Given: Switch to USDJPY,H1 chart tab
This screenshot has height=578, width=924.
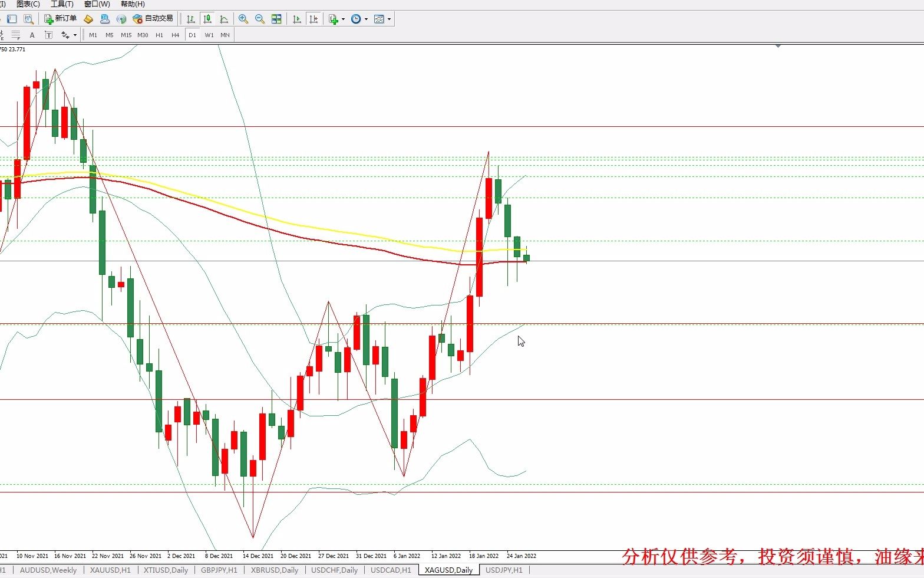Looking at the screenshot, I should click(504, 570).
